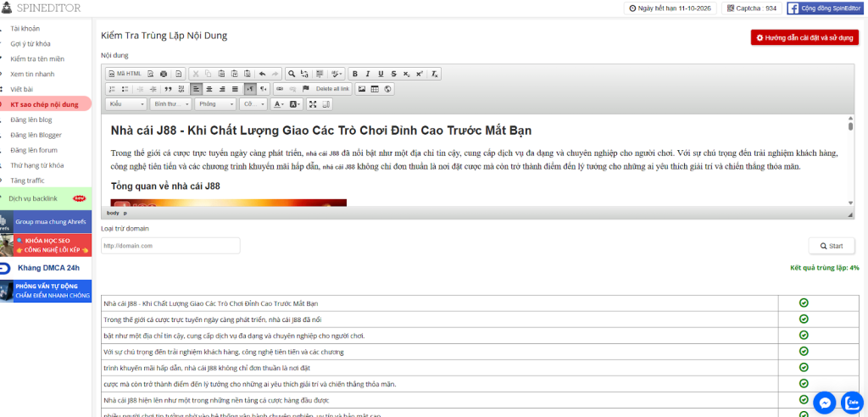This screenshot has width=868, height=417.
Task: Insert an image via toolbar icon
Action: point(362,88)
